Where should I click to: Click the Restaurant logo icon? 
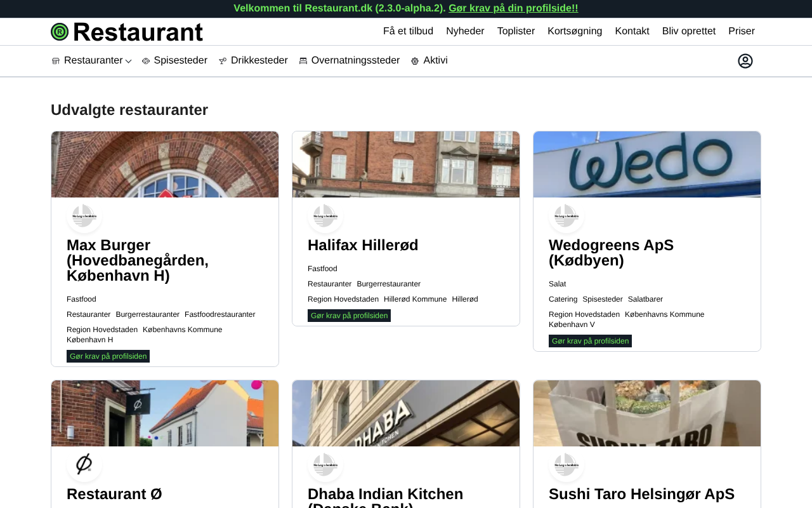coord(60,32)
